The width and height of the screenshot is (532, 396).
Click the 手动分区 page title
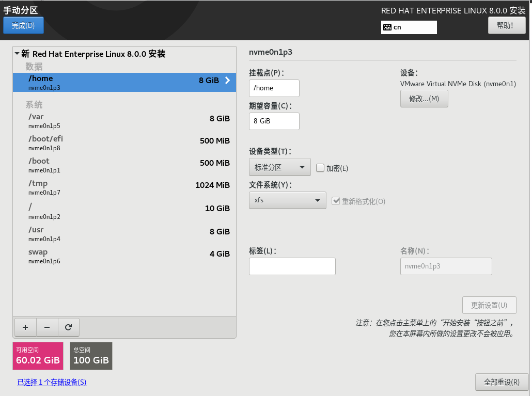tap(21, 10)
